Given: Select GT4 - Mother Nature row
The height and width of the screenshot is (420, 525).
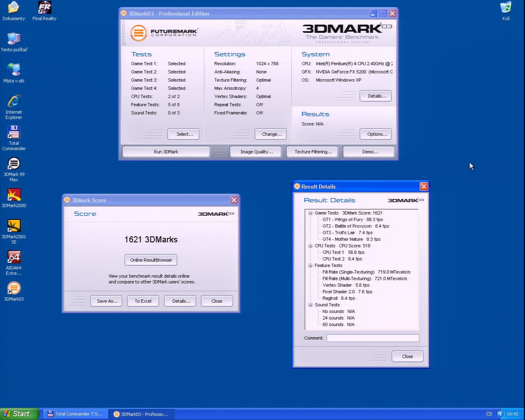Looking at the screenshot, I should [351, 239].
